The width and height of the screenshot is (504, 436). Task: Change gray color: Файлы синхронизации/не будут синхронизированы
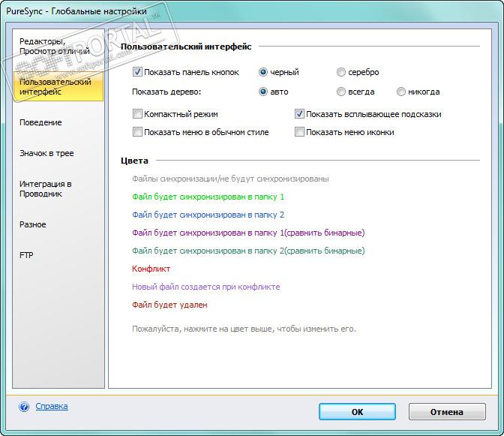(230, 179)
